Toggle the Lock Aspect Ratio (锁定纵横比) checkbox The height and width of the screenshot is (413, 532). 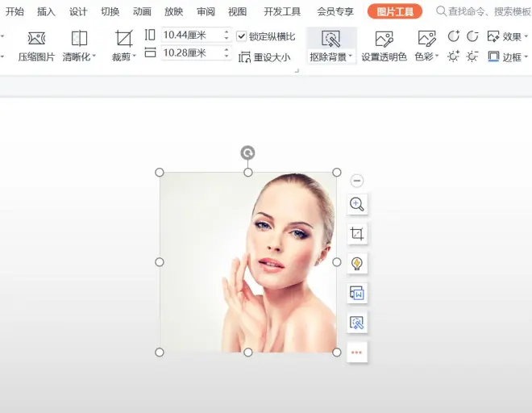(x=241, y=36)
